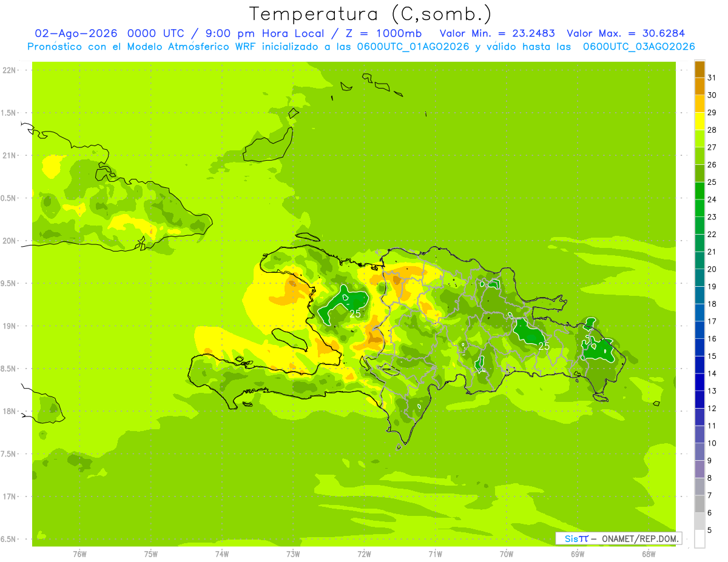
Task: Click the green legend swatch between 24 and 25
Action: (699, 191)
